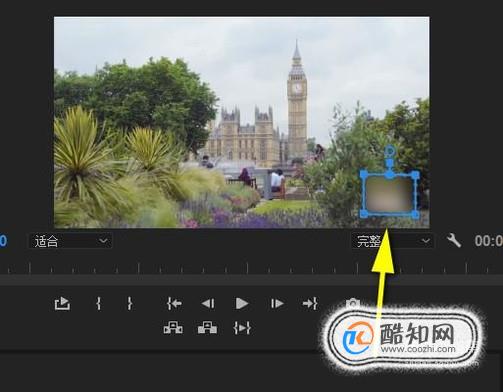
Task: Click the Lift button
Action: click(173, 328)
